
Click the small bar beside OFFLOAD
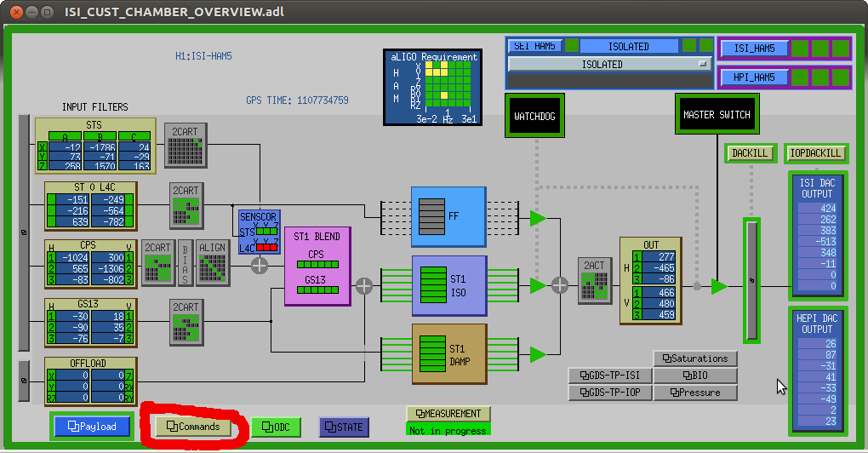click(23, 381)
